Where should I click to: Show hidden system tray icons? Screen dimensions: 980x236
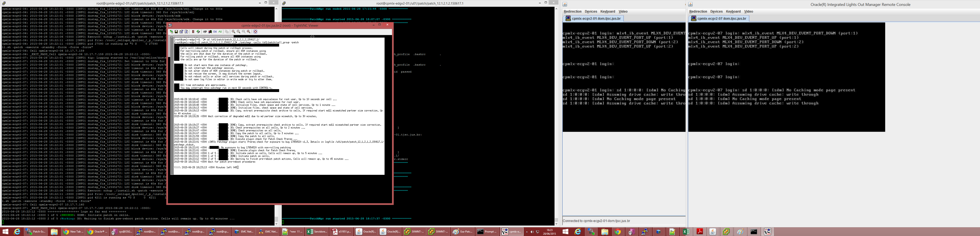click(527, 231)
